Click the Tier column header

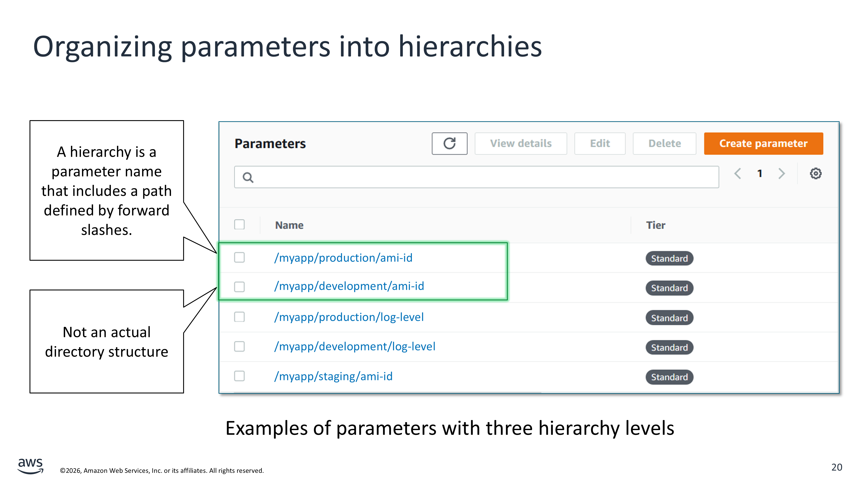click(655, 225)
